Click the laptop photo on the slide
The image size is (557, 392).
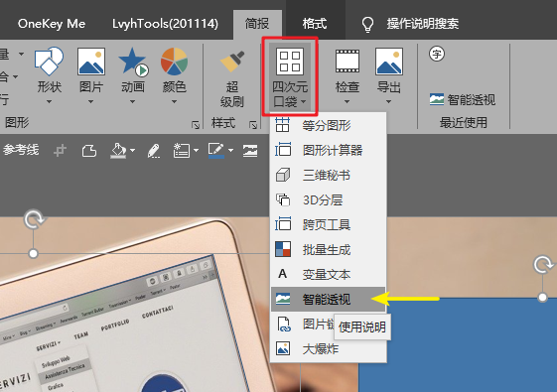(135, 306)
